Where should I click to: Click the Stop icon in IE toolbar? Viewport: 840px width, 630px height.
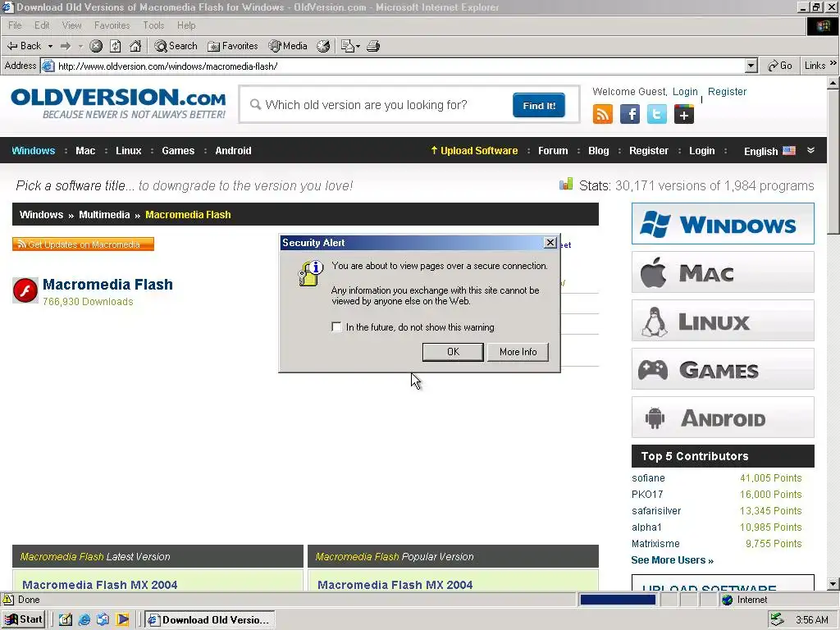96,46
